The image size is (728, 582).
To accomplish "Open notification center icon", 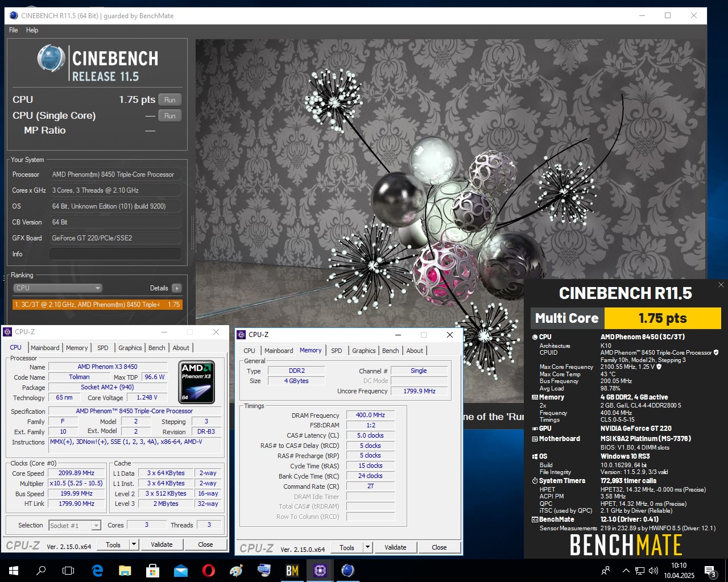I will tap(710, 571).
